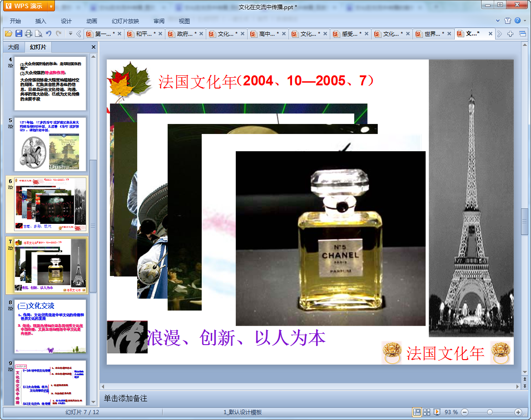This screenshot has height=420, width=531.
Task: Select the Eiffel Tower image on slide
Action: tap(471, 198)
